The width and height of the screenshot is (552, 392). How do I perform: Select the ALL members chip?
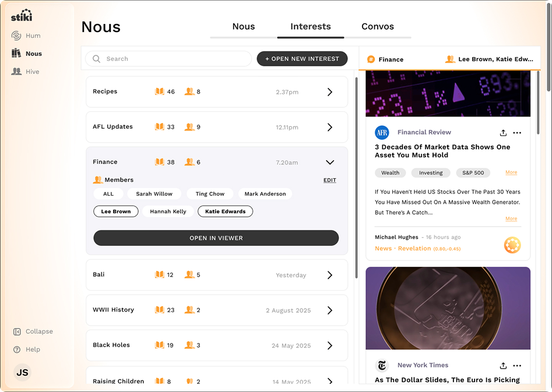pyautogui.click(x=108, y=194)
